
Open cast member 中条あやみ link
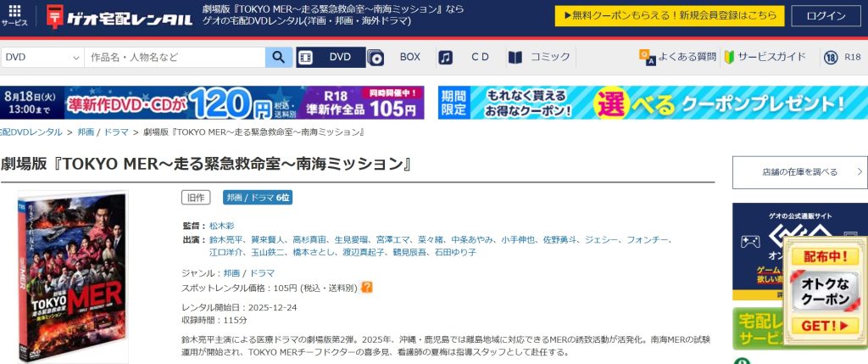[471, 240]
